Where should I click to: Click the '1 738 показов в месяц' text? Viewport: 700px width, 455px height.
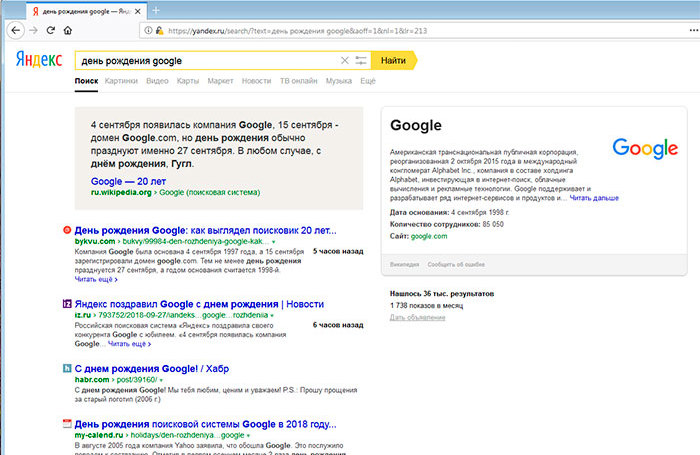click(x=426, y=306)
